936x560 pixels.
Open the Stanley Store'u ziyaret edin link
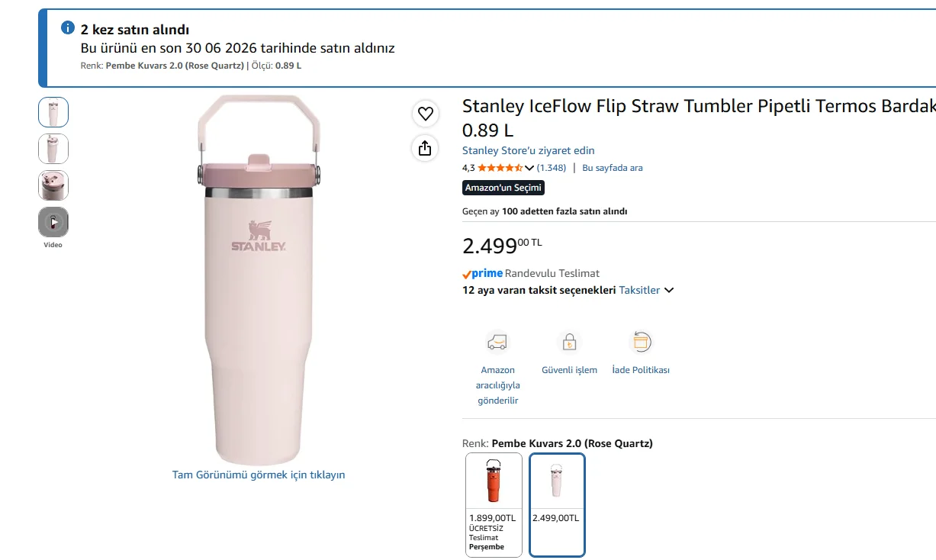point(529,150)
